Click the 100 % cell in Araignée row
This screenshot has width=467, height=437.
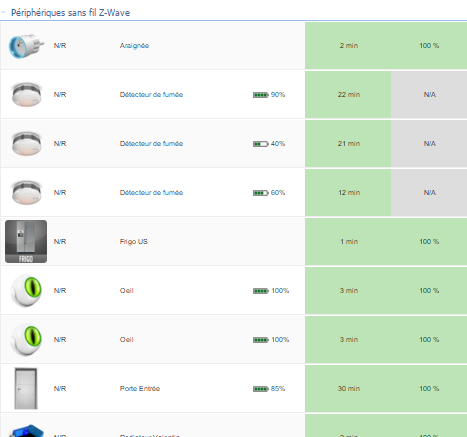pos(429,46)
